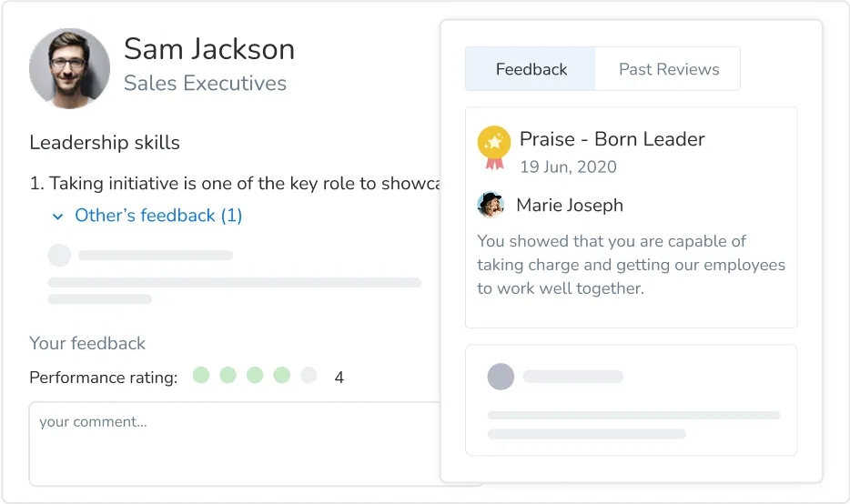Click the Sam Jackson name heading
The height and width of the screenshot is (504, 850).
209,49
